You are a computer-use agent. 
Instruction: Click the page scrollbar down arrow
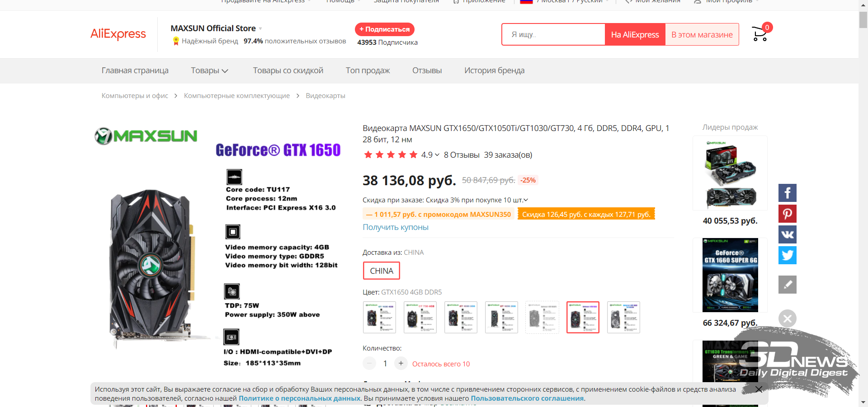point(863,402)
